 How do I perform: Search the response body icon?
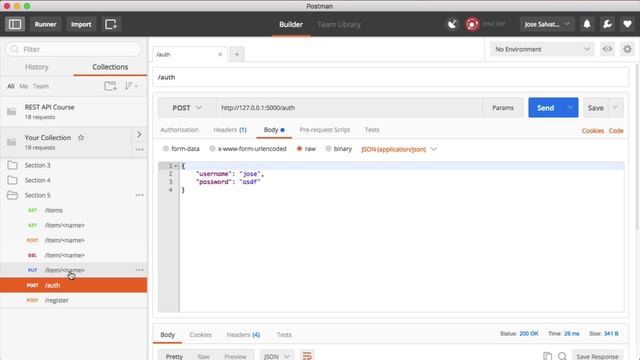click(562, 356)
